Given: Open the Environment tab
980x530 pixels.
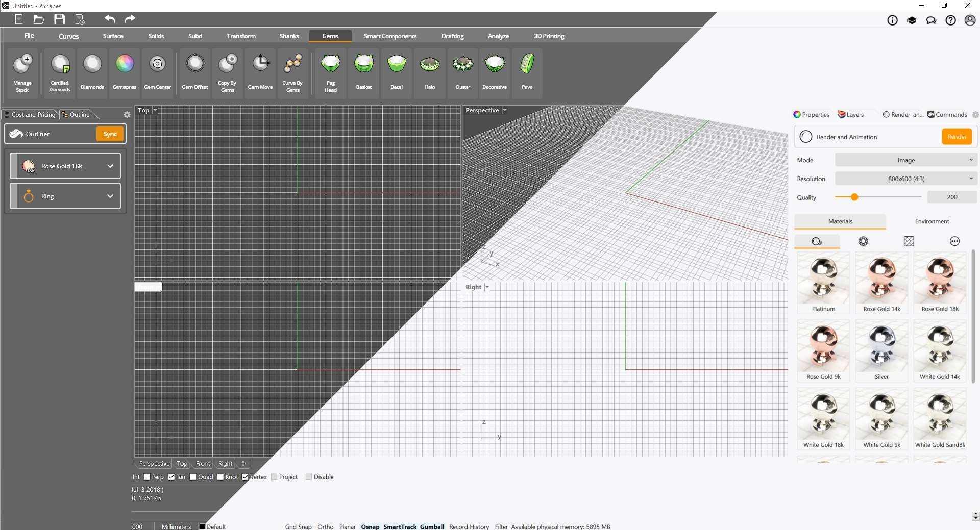Looking at the screenshot, I should click(x=932, y=221).
